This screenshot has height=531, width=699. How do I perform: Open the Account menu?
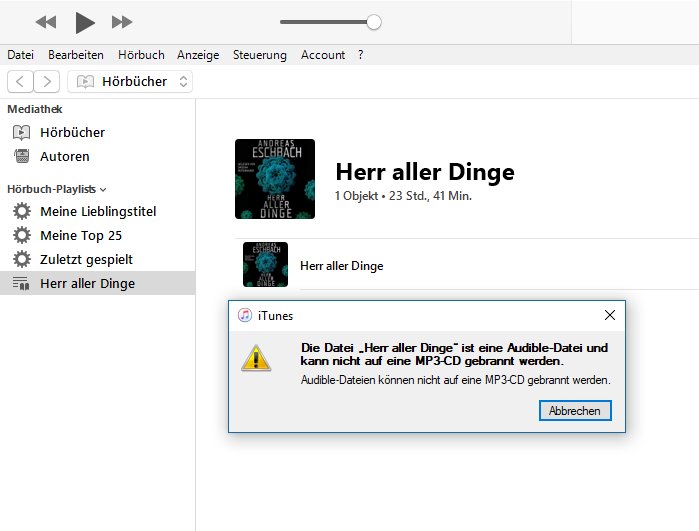(323, 55)
